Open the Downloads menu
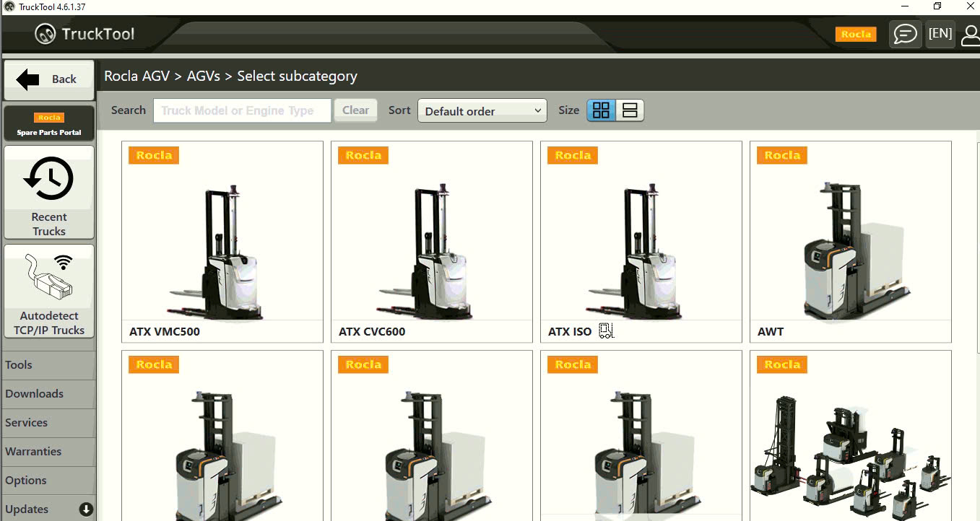 click(48, 394)
